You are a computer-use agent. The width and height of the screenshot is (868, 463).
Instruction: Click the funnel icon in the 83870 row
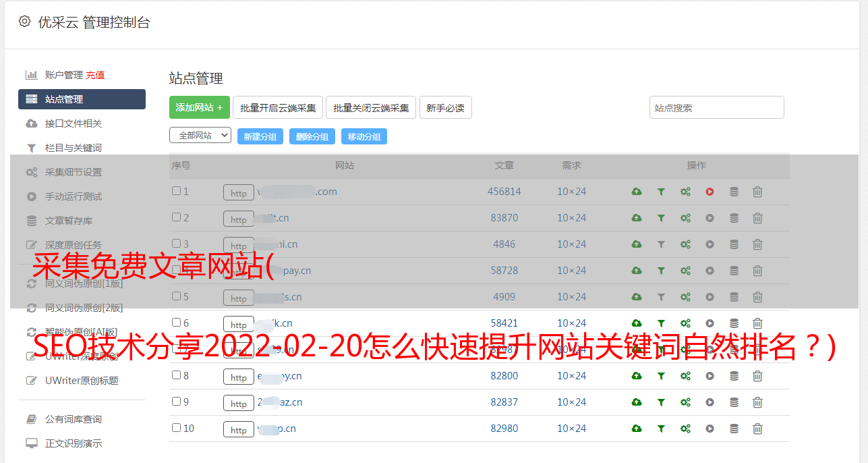point(661,218)
